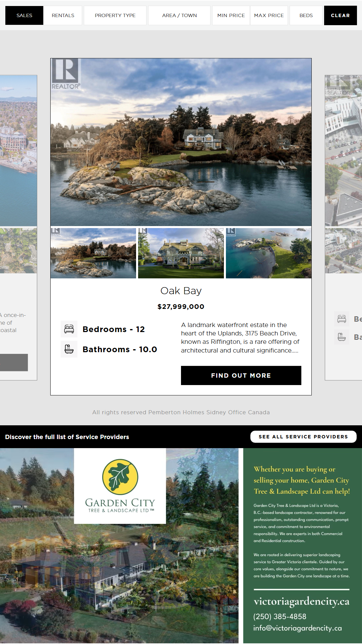
Task: Click bed icon on next listing card
Action: pyautogui.click(x=342, y=319)
